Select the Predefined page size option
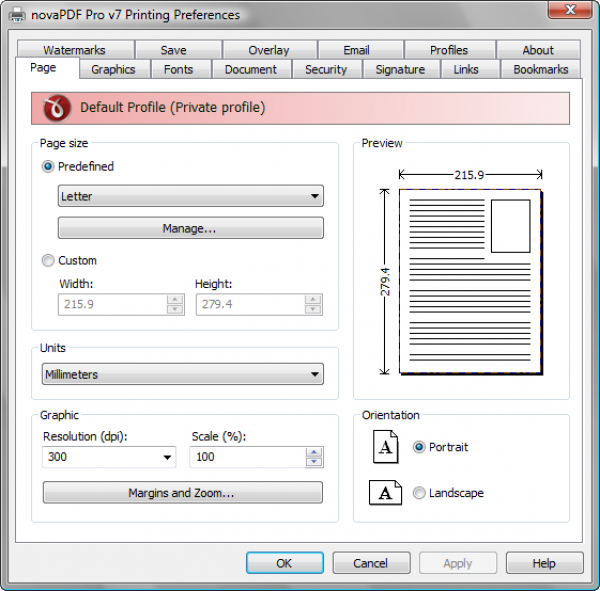 (48, 167)
